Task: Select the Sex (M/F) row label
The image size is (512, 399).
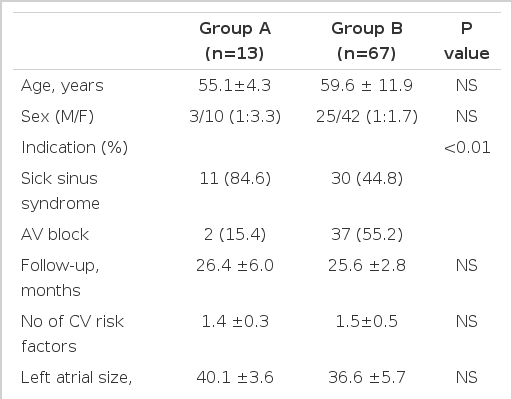Action: coord(57,117)
